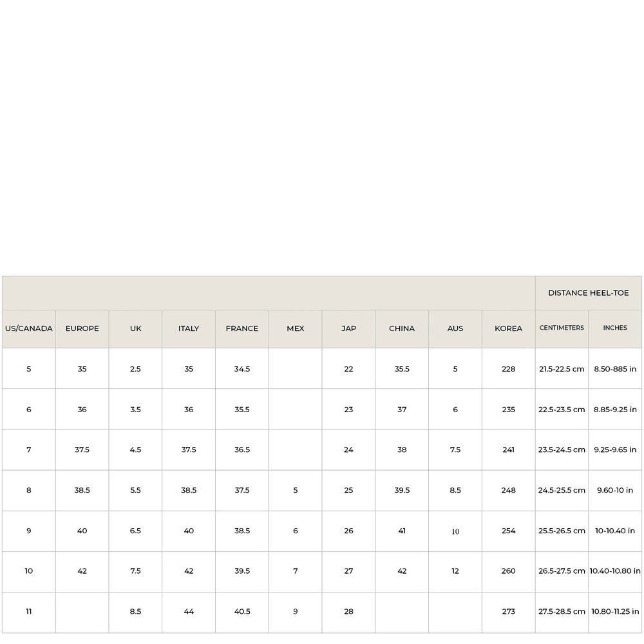Image resolution: width=644 pixels, height=644 pixels.
Task: Click the China 39.5 cell
Action: pos(402,490)
